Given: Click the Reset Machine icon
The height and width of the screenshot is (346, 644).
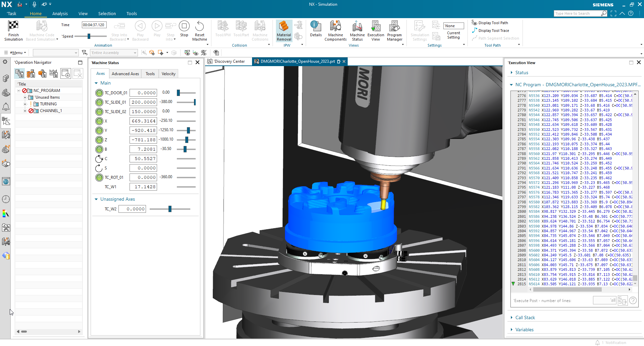Looking at the screenshot, I should (x=199, y=26).
